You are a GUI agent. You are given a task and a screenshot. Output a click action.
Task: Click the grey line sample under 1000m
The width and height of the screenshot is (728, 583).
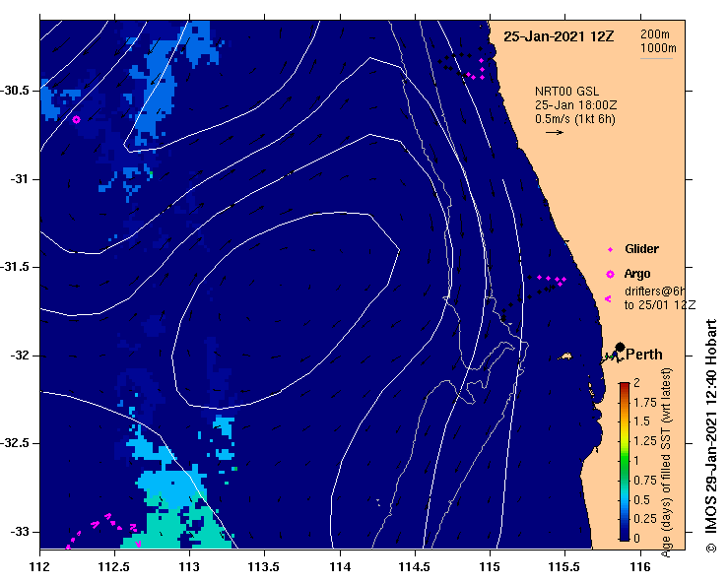coord(656,58)
